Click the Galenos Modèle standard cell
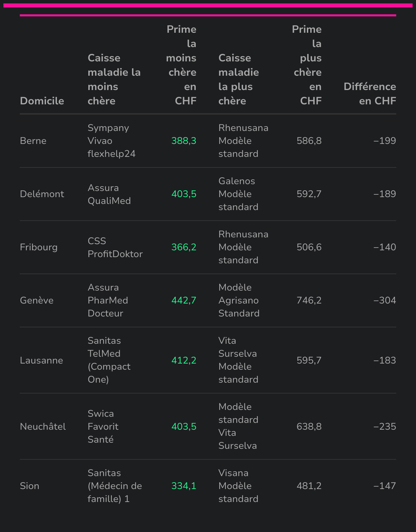The width and height of the screenshot is (416, 532). coord(238,194)
